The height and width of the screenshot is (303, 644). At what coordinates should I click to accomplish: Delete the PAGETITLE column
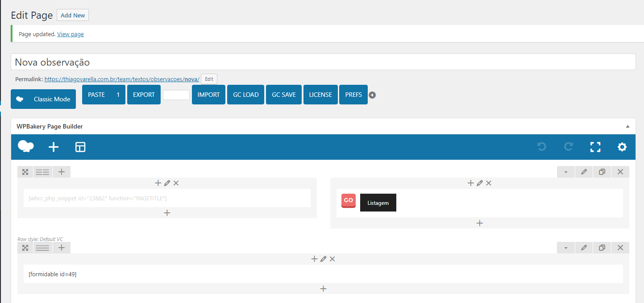tap(176, 183)
